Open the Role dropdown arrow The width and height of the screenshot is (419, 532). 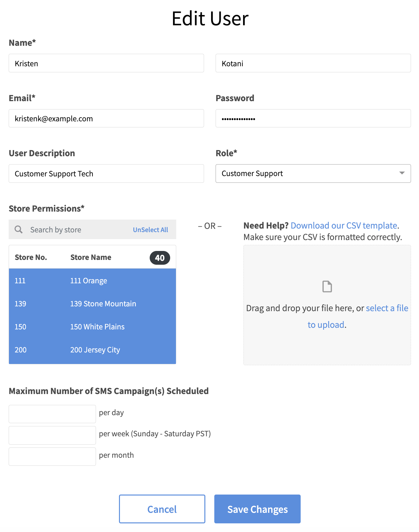point(402,173)
